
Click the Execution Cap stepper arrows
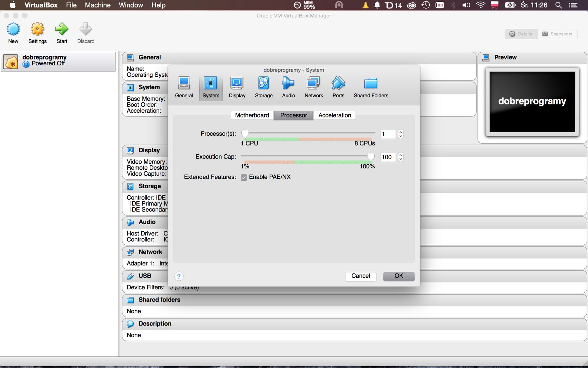[x=401, y=157]
